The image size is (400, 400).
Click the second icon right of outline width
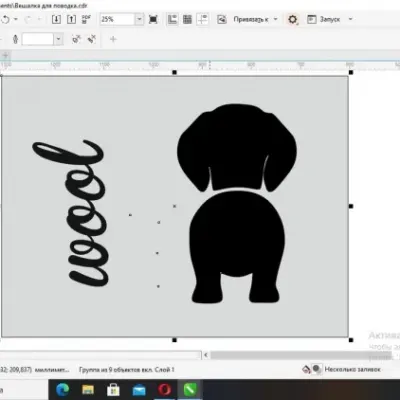(x=92, y=39)
